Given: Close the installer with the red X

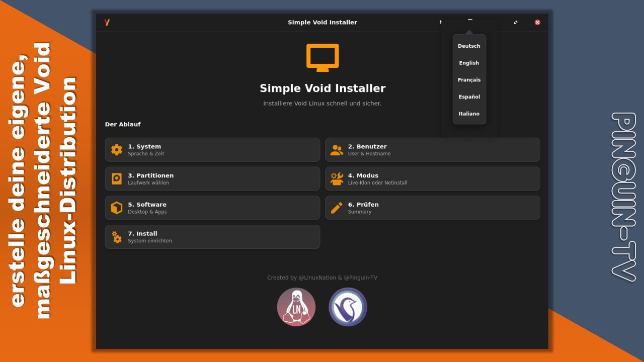Looking at the screenshot, I should click(537, 22).
